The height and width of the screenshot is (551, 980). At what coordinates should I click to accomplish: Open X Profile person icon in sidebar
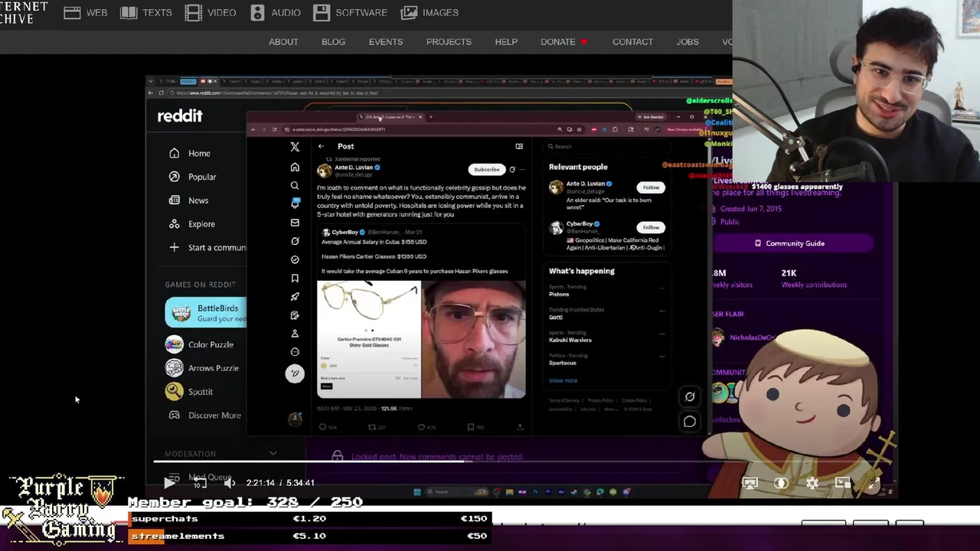click(295, 334)
